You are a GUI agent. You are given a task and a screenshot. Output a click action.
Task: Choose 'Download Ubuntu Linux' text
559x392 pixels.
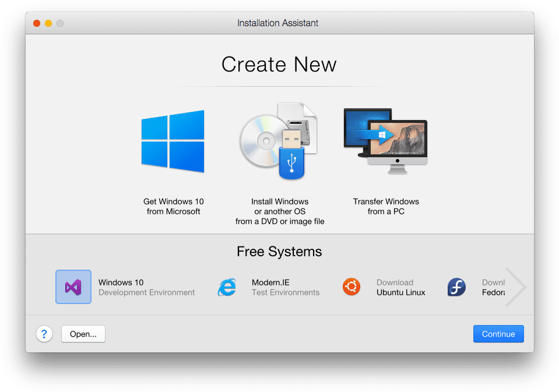coord(400,287)
